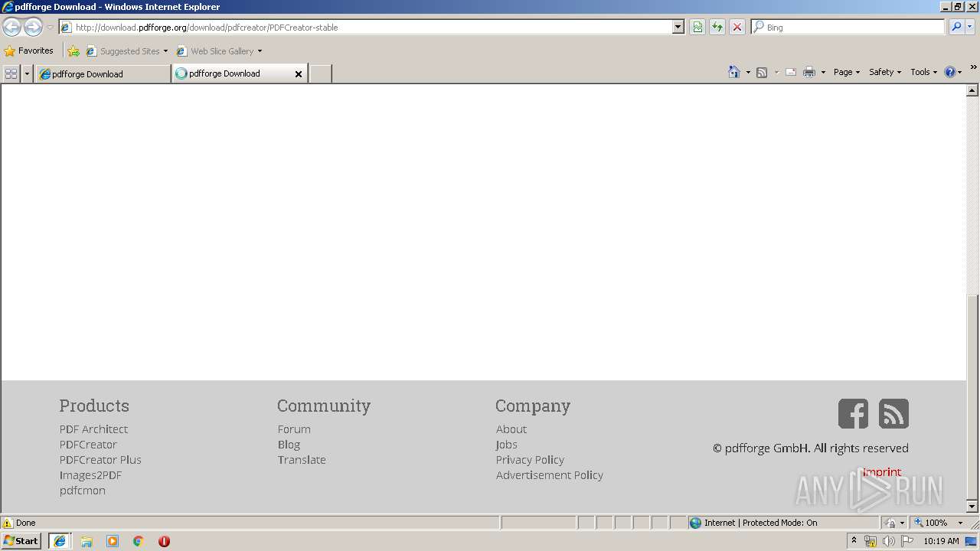Click Add to Favorites Bar icon
The width and height of the screenshot is (980, 551).
pyautogui.click(x=73, y=51)
